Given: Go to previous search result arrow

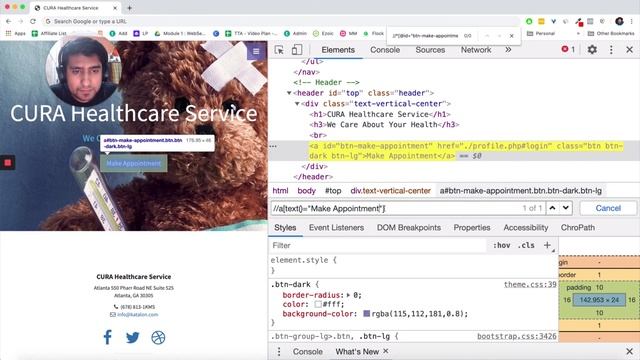Looking at the screenshot, I should (x=552, y=208).
